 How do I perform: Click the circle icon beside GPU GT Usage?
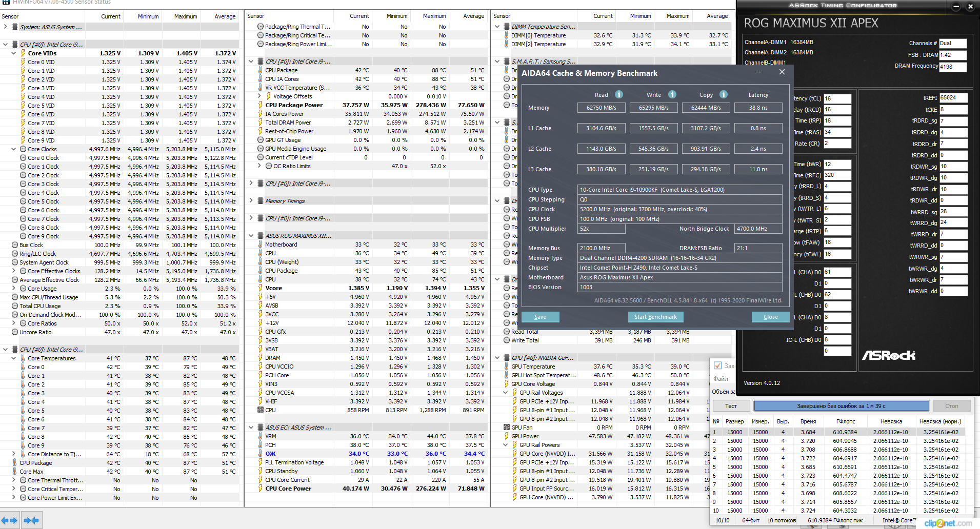(261, 140)
